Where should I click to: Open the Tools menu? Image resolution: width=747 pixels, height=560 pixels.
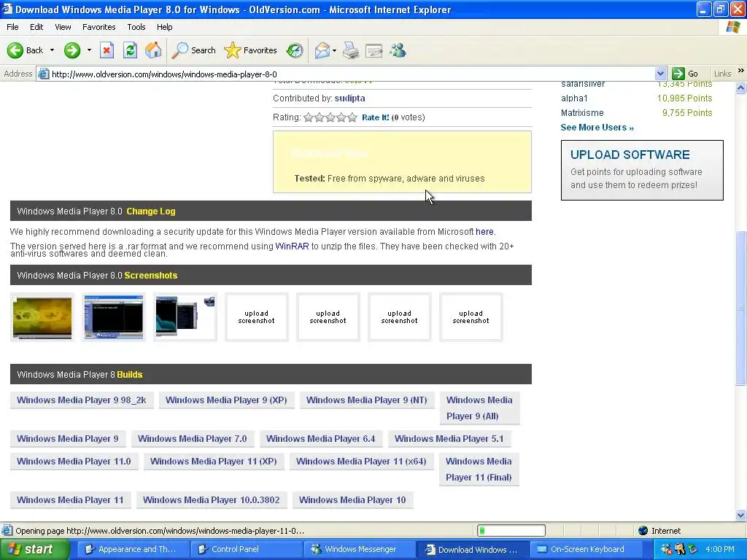point(136,27)
